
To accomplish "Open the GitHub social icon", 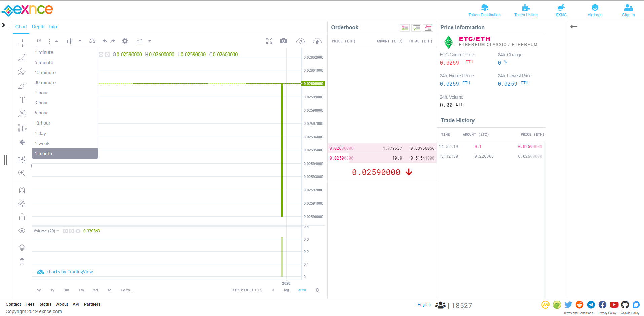I will click(625, 305).
